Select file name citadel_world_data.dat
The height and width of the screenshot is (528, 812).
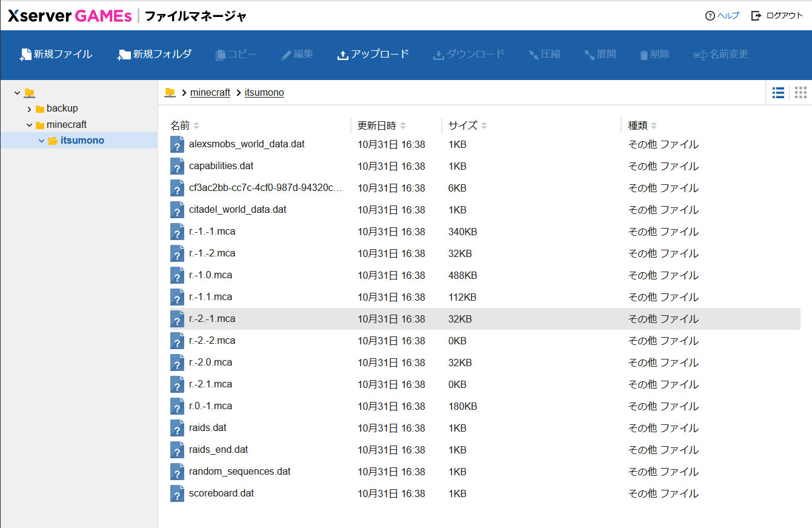[x=238, y=210]
